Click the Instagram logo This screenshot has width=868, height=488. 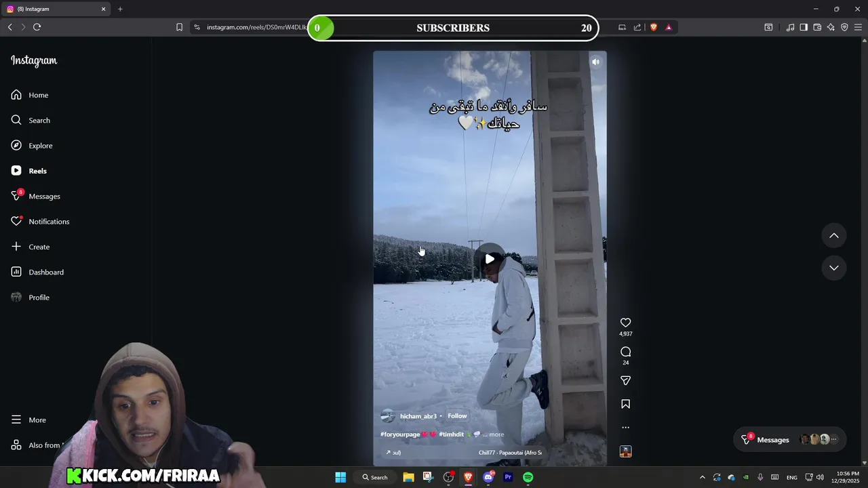(x=34, y=61)
